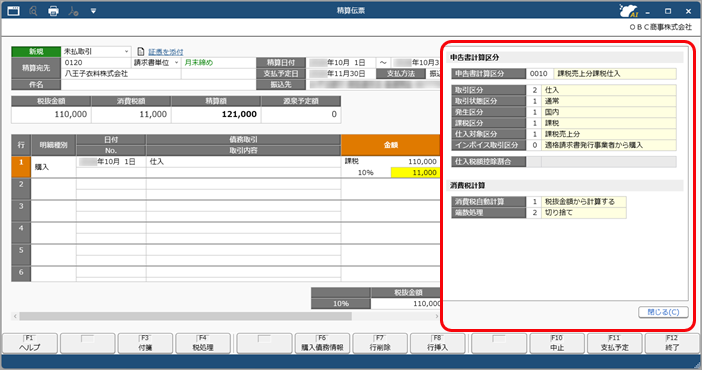The image size is (702, 370).
Task: Click the F4 税処理 function button
Action: click(203, 344)
